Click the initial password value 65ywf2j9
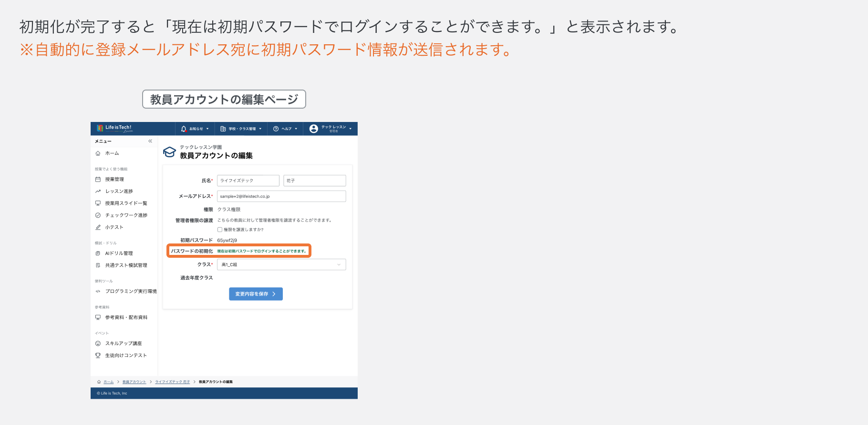 (227, 241)
